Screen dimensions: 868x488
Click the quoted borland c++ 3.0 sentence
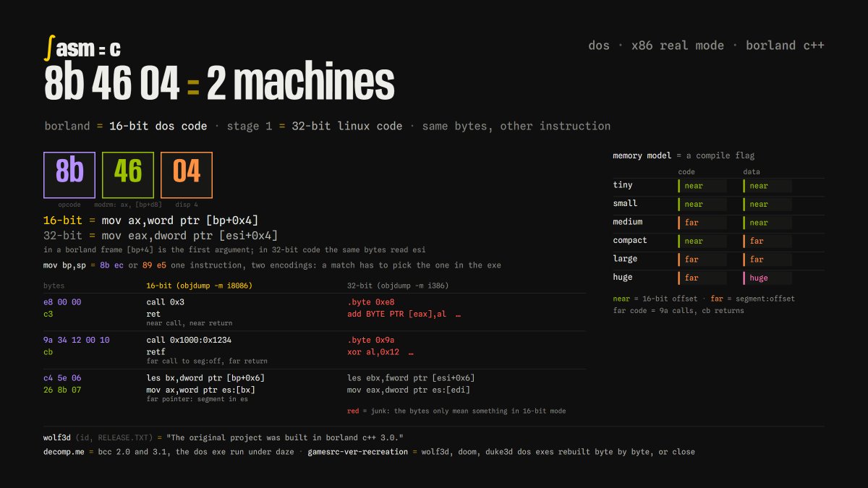point(284,437)
